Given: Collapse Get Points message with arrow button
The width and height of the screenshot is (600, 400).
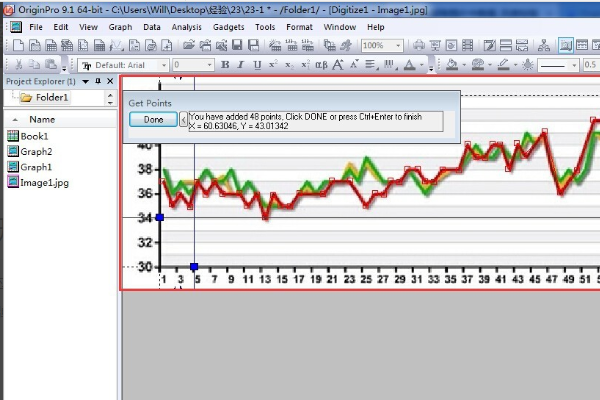Looking at the screenshot, I should [x=183, y=119].
